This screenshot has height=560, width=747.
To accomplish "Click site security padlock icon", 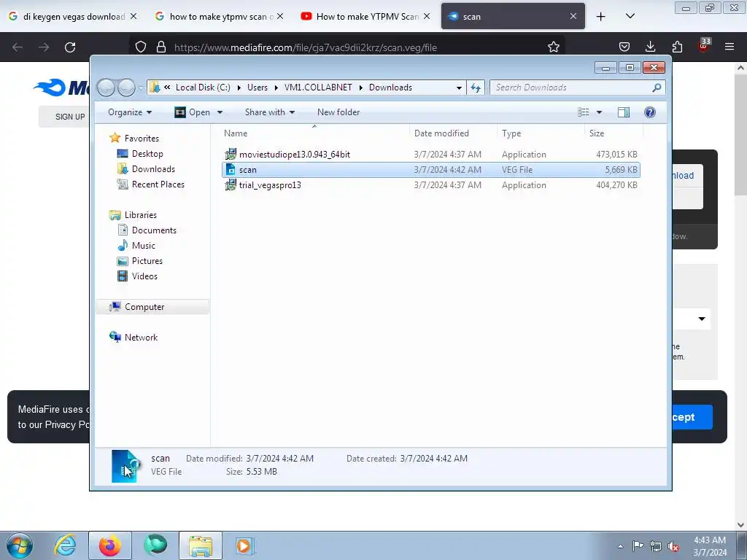I will pos(161,47).
